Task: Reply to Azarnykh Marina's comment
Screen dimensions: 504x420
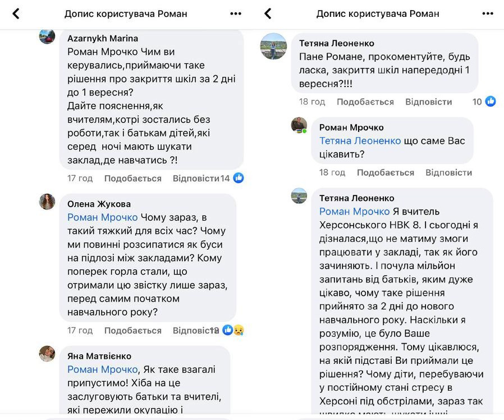Action: click(x=195, y=179)
